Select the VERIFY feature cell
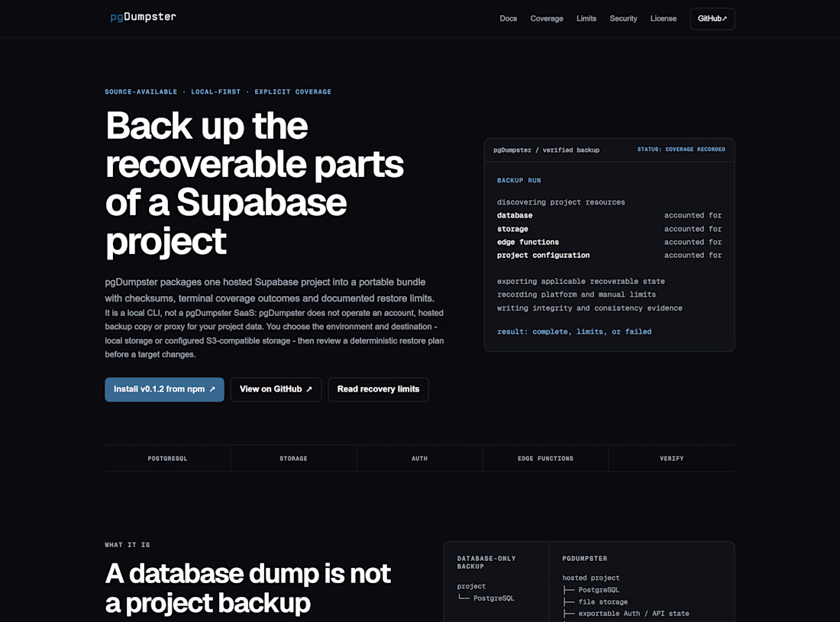The height and width of the screenshot is (622, 840). pos(672,459)
